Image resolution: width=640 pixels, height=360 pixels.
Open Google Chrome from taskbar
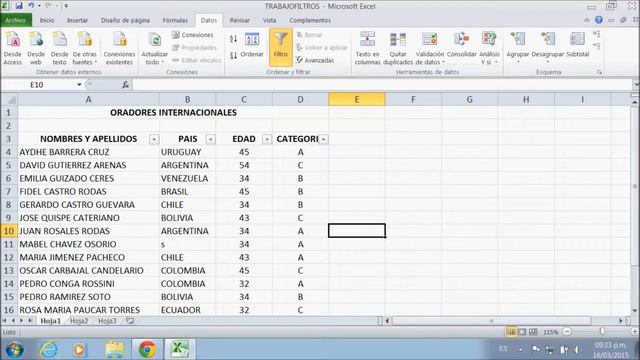tap(147, 349)
